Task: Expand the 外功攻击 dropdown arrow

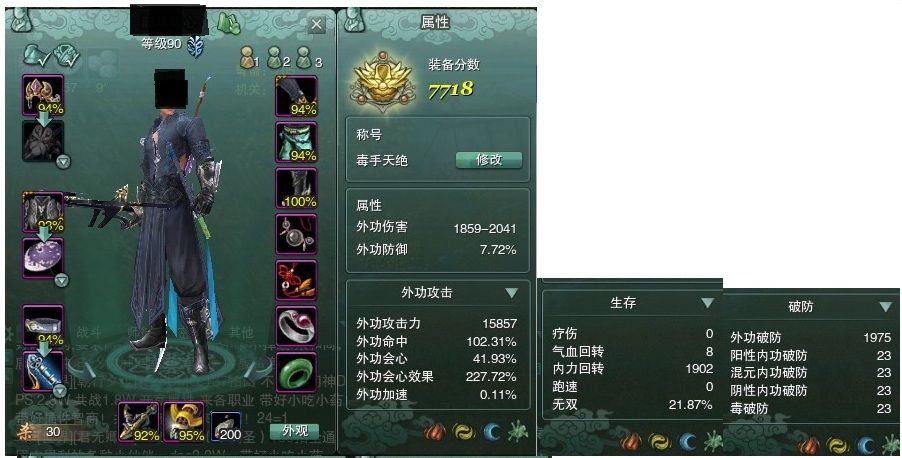Action: [511, 293]
